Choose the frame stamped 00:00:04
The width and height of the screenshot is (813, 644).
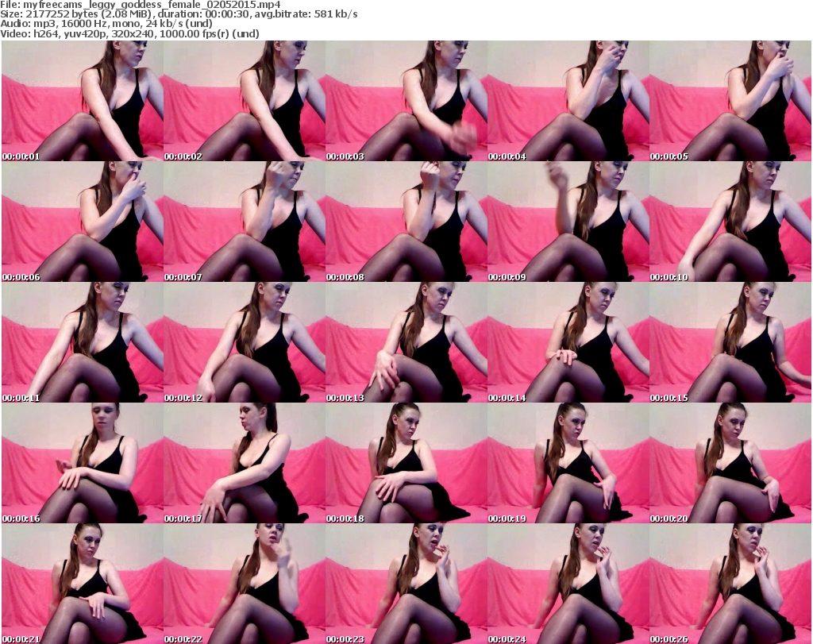coord(568,101)
